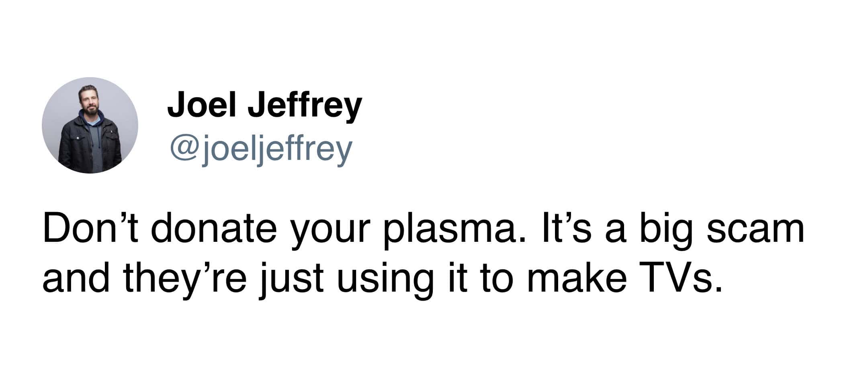868x380 pixels.
Task: Click the @joeljeffrey handle
Action: (261, 149)
